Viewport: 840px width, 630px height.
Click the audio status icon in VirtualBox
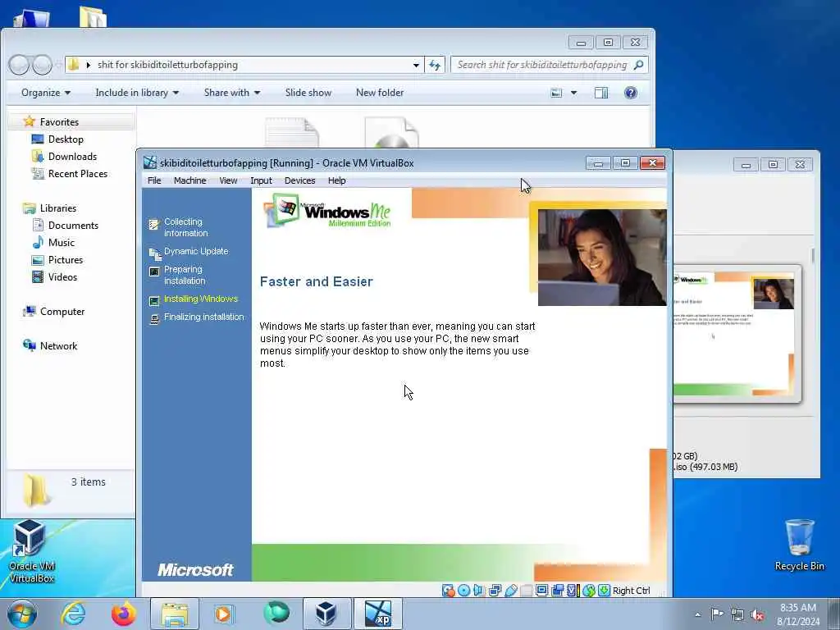tap(479, 591)
